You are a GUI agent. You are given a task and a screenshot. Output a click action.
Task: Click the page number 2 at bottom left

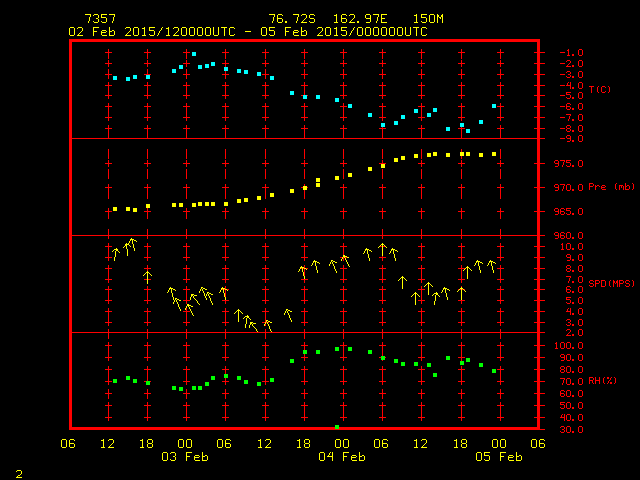19,474
